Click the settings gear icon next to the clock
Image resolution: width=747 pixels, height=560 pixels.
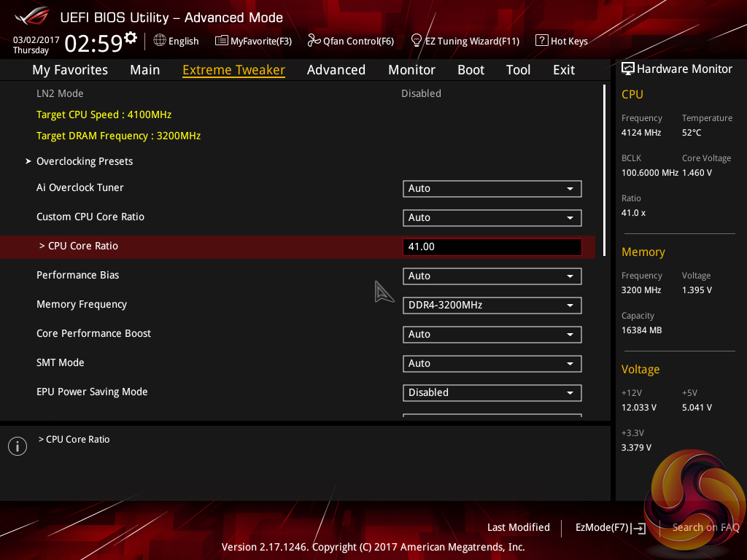pos(131,38)
